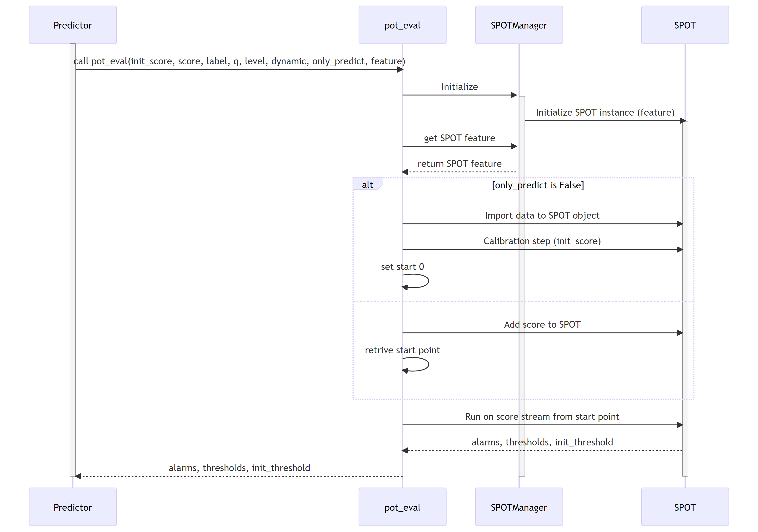Click the only_predict is False condition label
Screen dimensions: 758x532
(538, 185)
